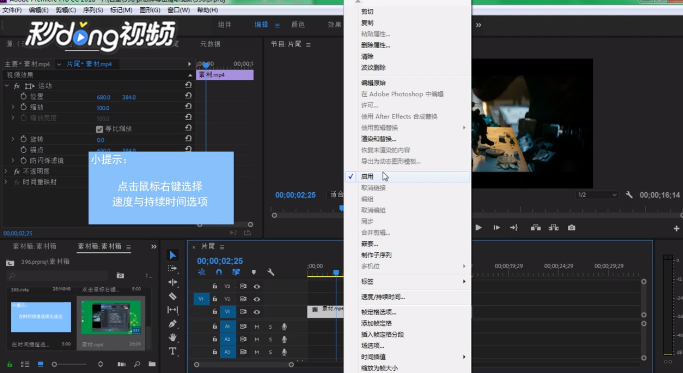Toggle Linked Selection icon in timeline
This screenshot has width=683, height=373.
[x=236, y=272]
